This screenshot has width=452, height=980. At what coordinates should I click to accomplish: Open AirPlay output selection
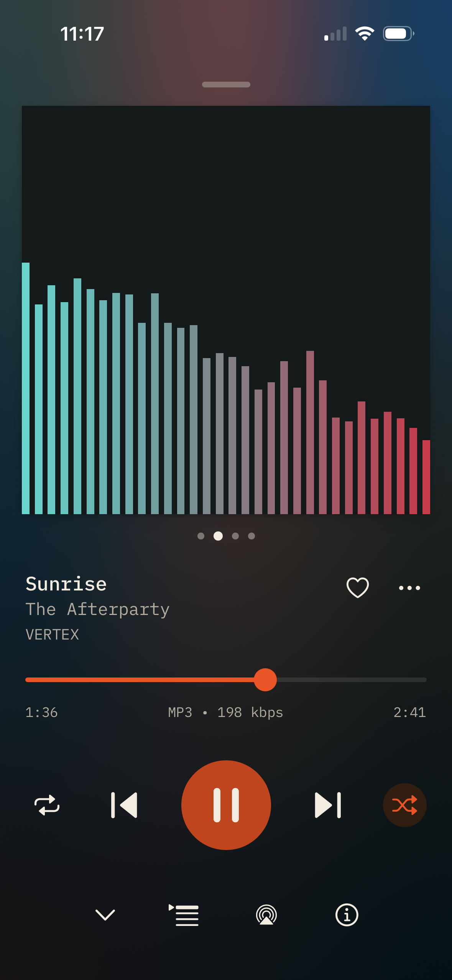click(266, 915)
